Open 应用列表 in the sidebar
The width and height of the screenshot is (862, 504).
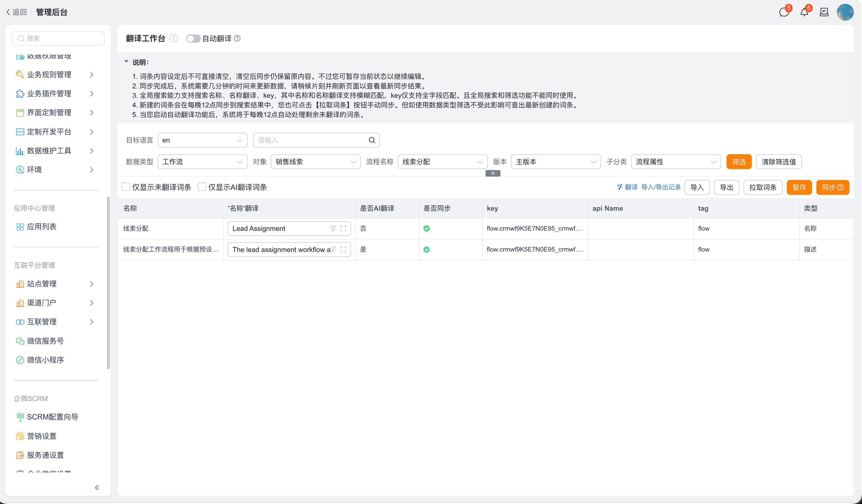pos(42,227)
